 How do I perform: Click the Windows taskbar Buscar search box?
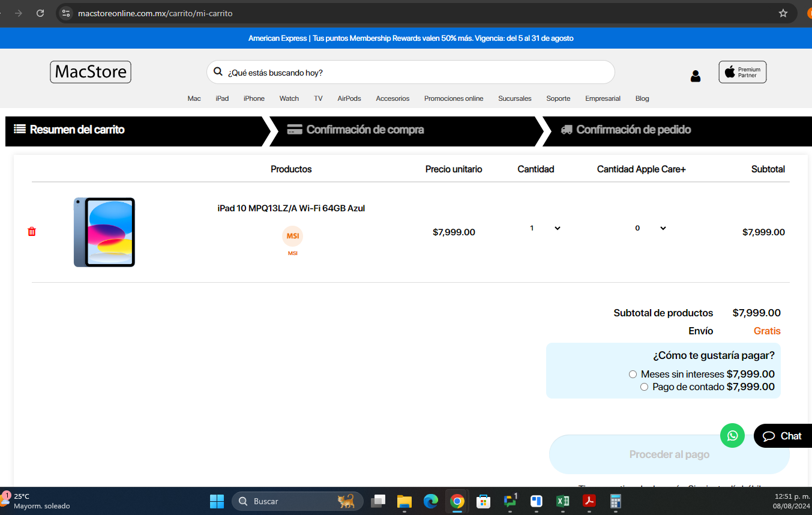[298, 501]
